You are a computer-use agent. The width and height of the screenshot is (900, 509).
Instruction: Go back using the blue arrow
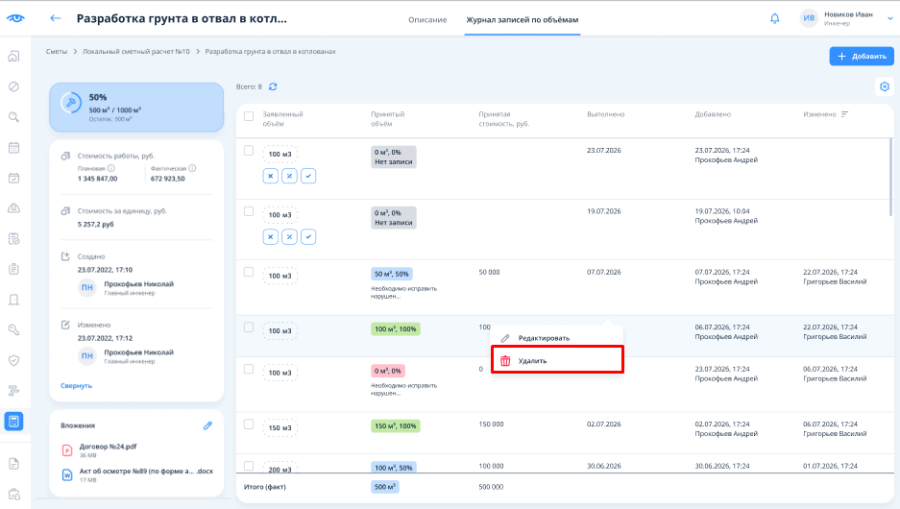click(55, 18)
